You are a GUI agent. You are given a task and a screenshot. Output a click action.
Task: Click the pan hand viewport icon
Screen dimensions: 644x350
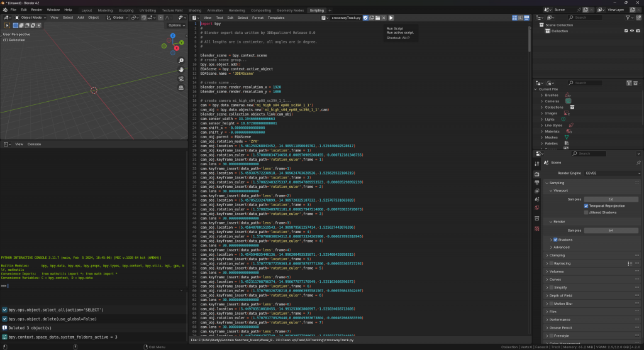coord(181,70)
